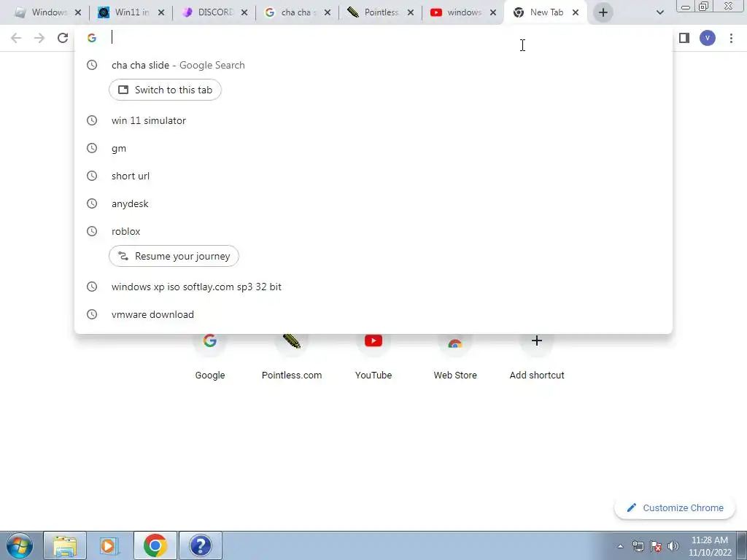Click the Add shortcut tile
The image size is (747, 560).
(537, 356)
